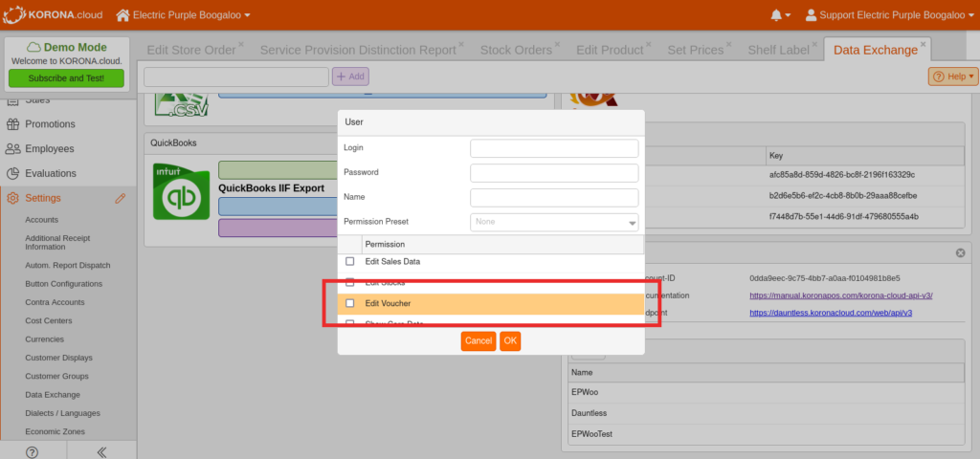Open the home icon next to Electric Purple Boogaloo
The width and height of the screenshot is (980, 459).
click(x=123, y=14)
